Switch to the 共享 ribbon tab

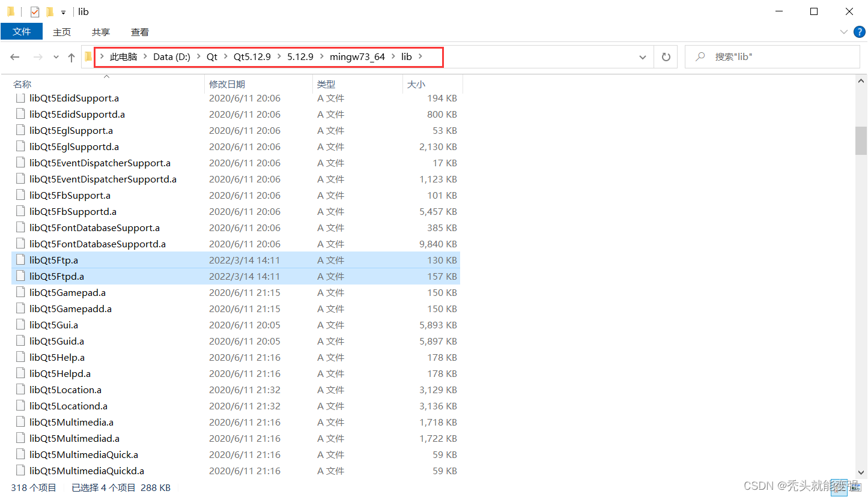pos(101,32)
